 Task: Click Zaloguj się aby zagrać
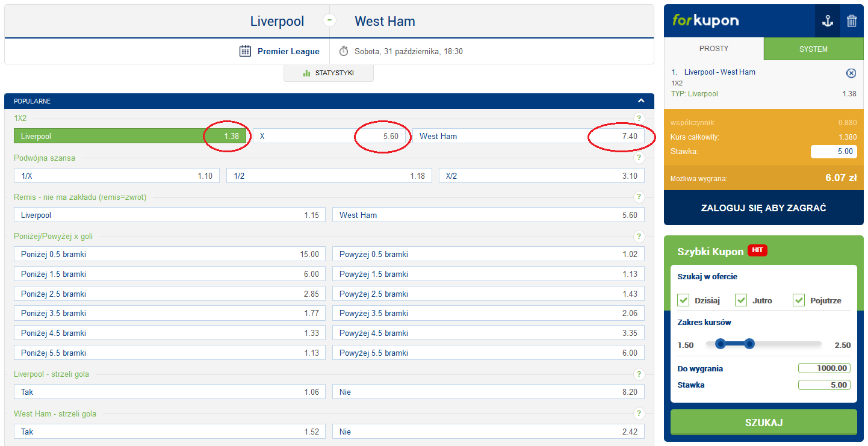[x=764, y=208]
